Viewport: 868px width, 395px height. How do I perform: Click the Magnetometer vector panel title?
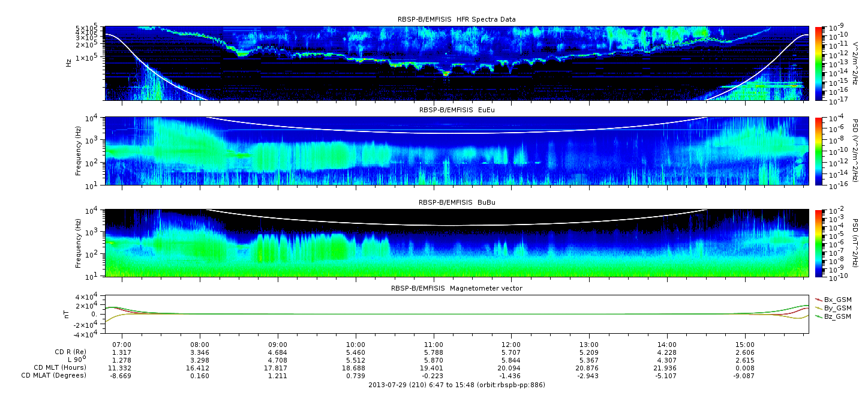point(456,288)
